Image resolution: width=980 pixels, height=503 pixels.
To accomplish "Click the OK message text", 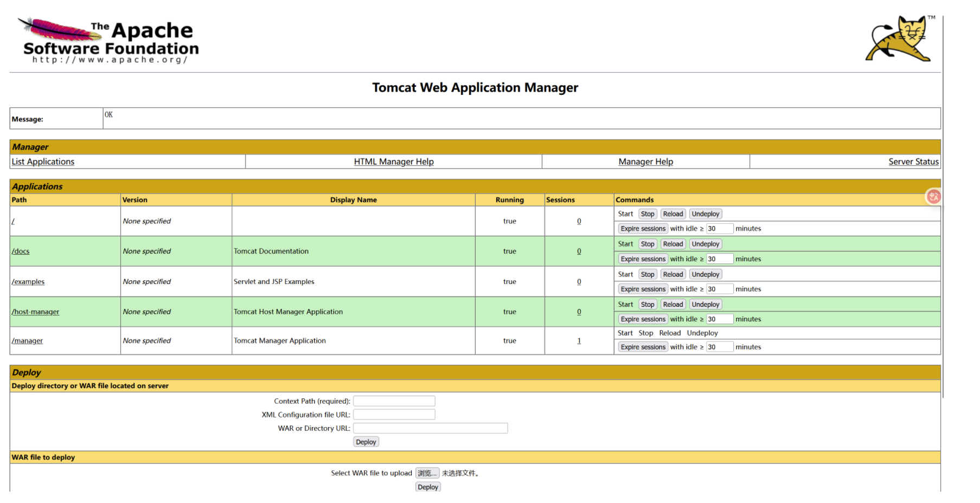I will click(108, 115).
